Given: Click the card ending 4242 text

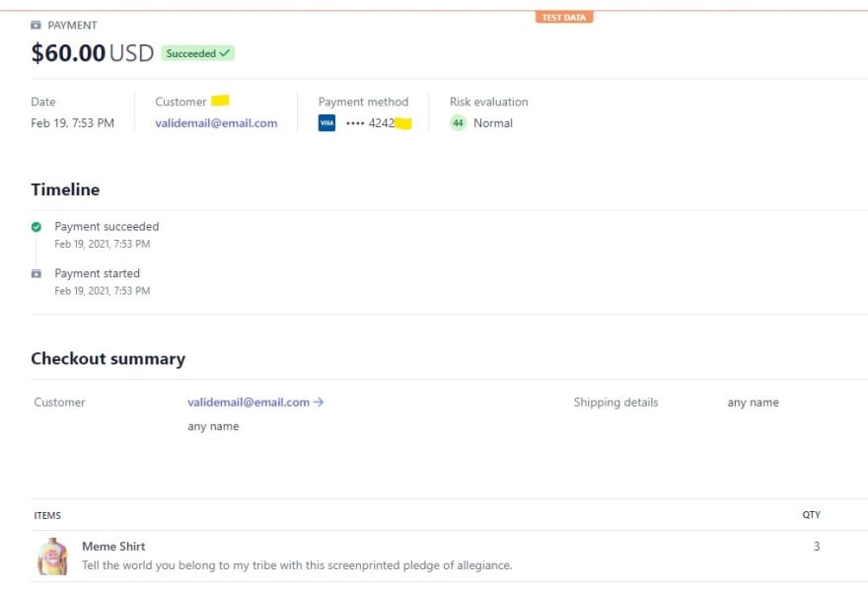Looking at the screenshot, I should click(x=370, y=123).
